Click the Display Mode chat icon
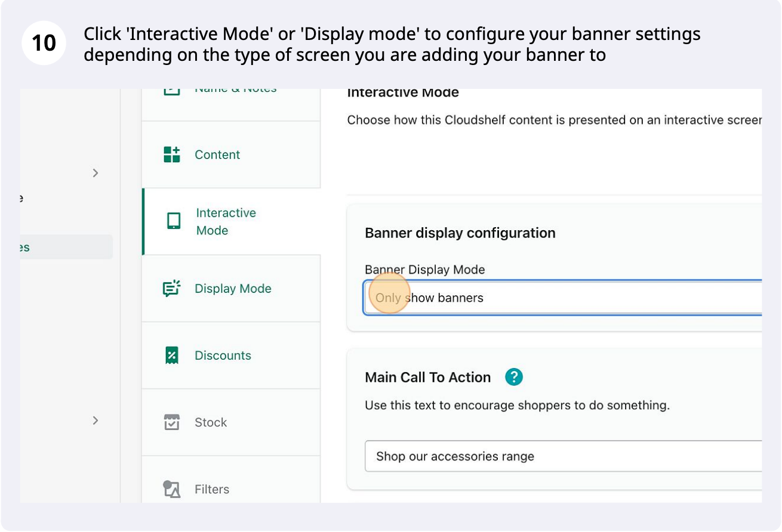 pyautogui.click(x=172, y=289)
